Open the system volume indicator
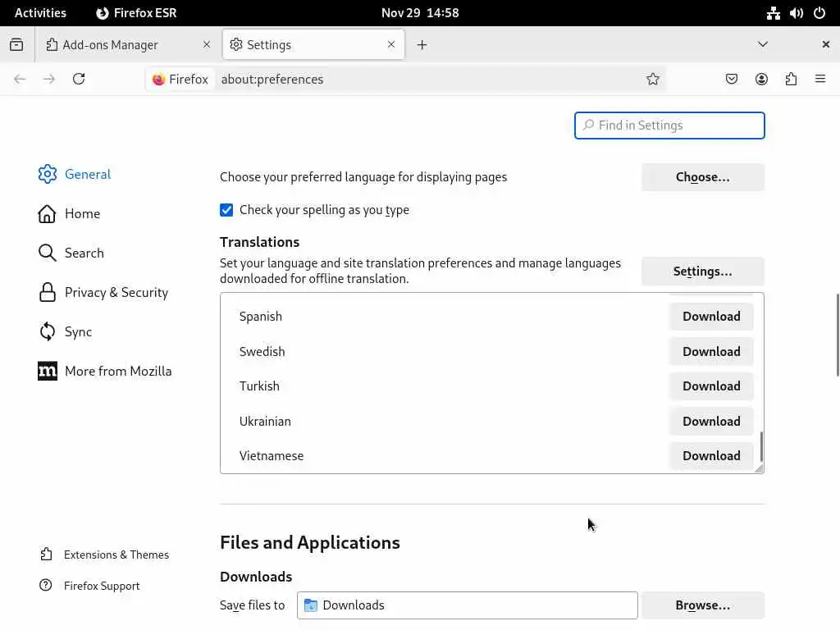The height and width of the screenshot is (630, 840). coord(797,13)
